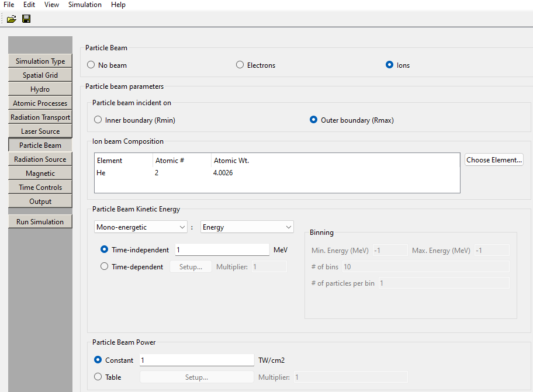
Task: Select the He row in composition table
Action: tap(175, 173)
